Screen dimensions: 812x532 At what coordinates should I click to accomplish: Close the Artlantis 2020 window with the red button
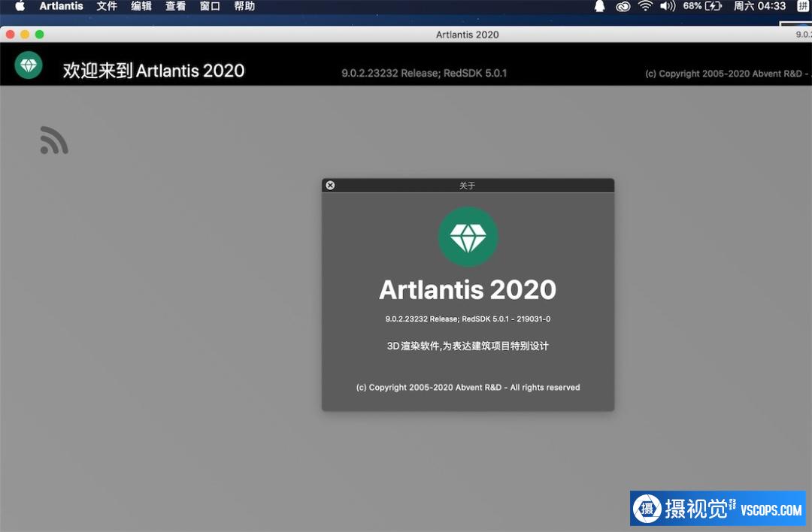pyautogui.click(x=10, y=34)
